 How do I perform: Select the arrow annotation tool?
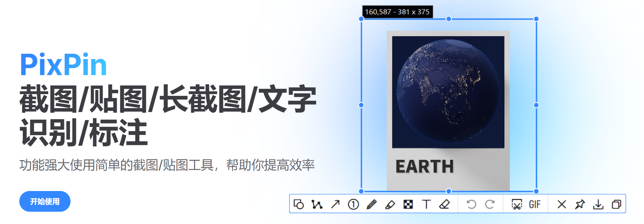coord(335,204)
